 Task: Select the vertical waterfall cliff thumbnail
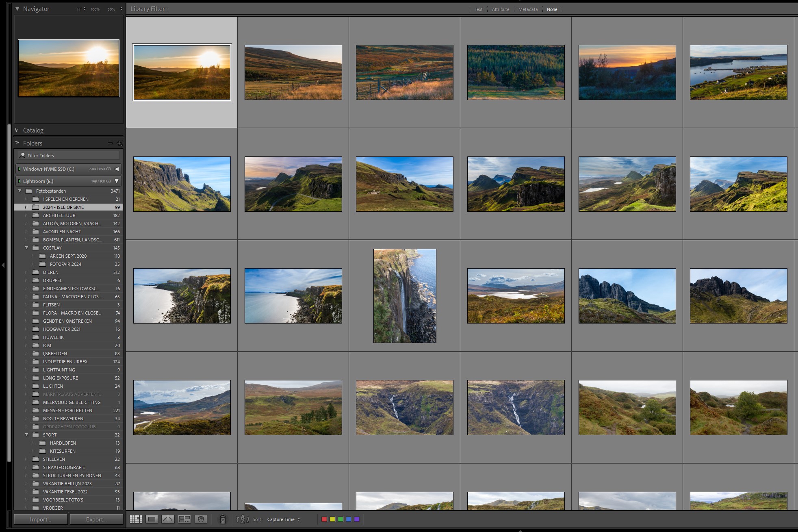click(x=405, y=296)
